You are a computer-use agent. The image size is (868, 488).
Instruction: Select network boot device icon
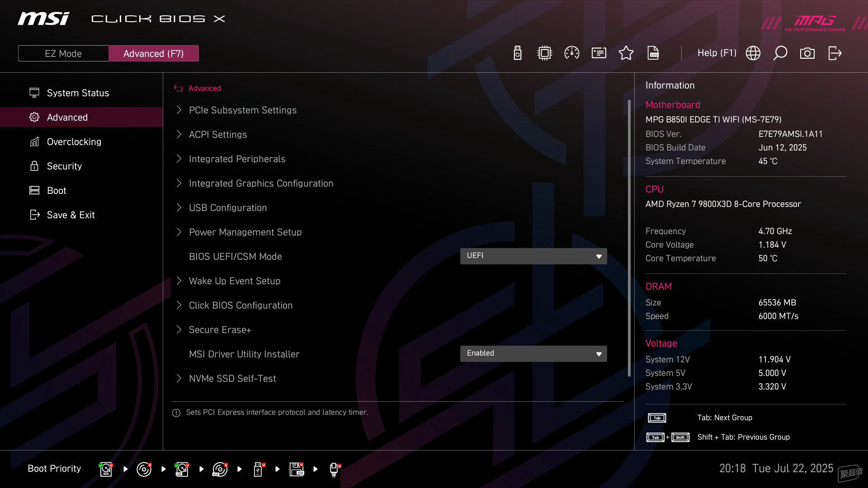click(x=335, y=469)
